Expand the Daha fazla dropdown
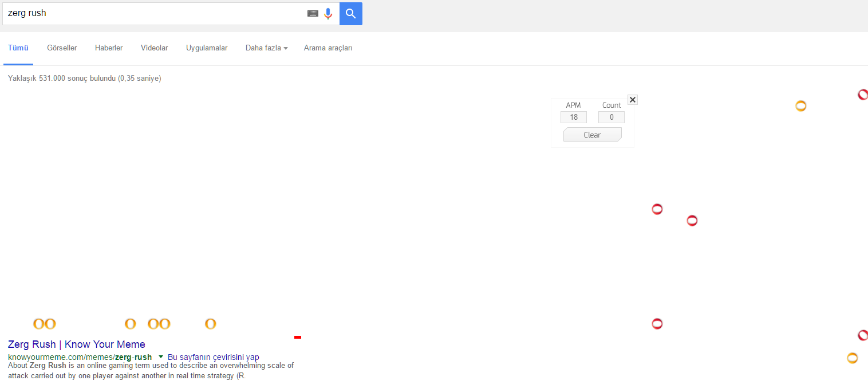Screen dimensions: 868x392 click(x=266, y=48)
